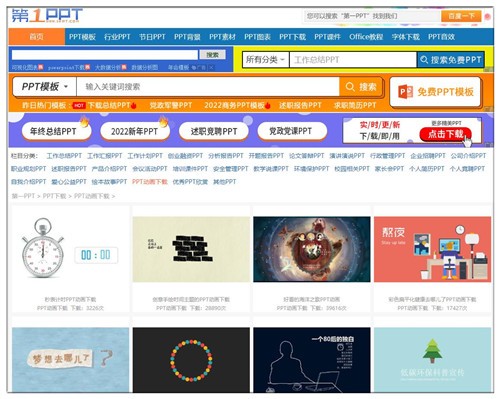Click the 第1PPT site logo
The height and width of the screenshot is (399, 500).
[x=47, y=16]
